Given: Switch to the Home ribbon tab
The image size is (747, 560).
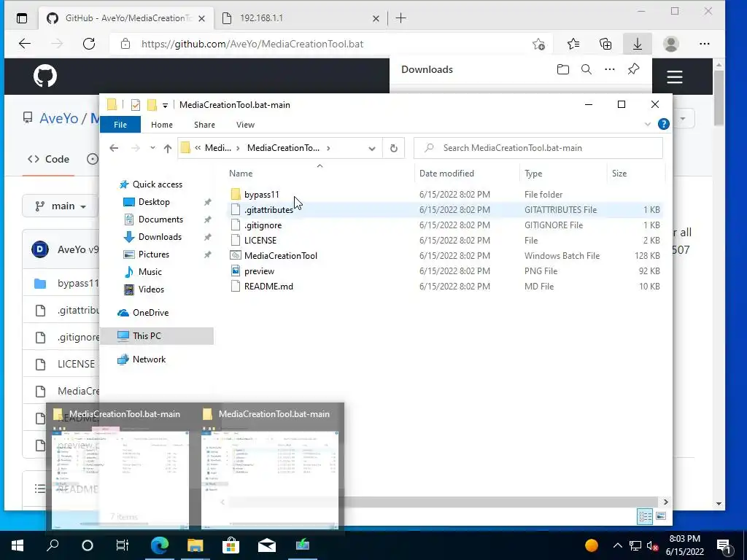Looking at the screenshot, I should point(161,125).
